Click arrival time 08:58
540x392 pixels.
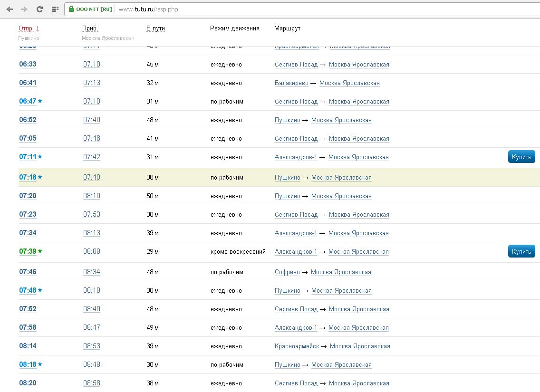(x=92, y=383)
